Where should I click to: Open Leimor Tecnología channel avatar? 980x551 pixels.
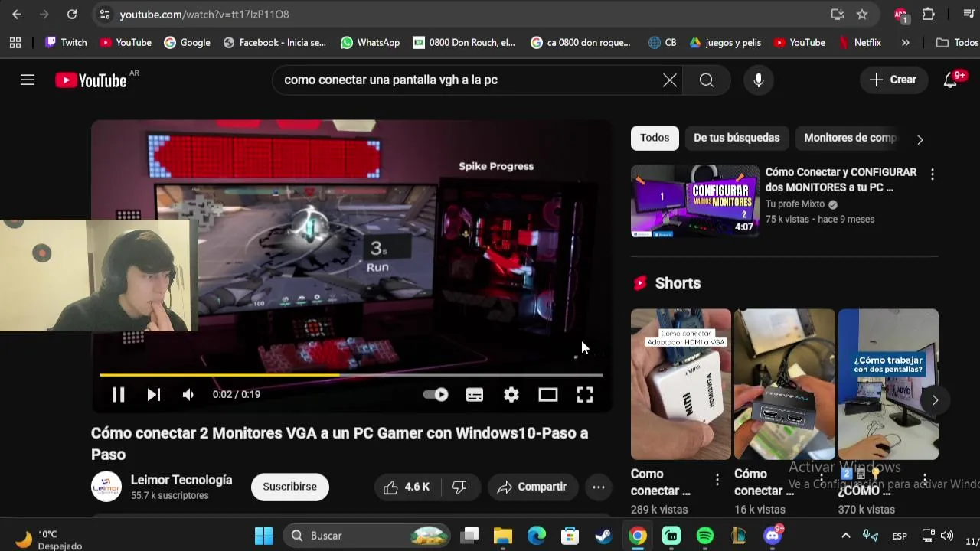point(106,487)
